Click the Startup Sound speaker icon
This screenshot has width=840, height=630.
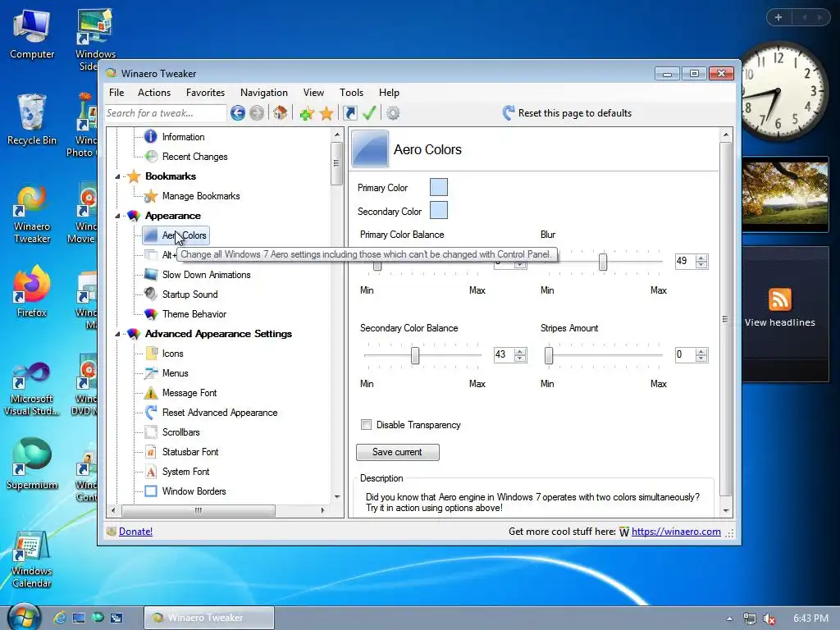pos(151,294)
